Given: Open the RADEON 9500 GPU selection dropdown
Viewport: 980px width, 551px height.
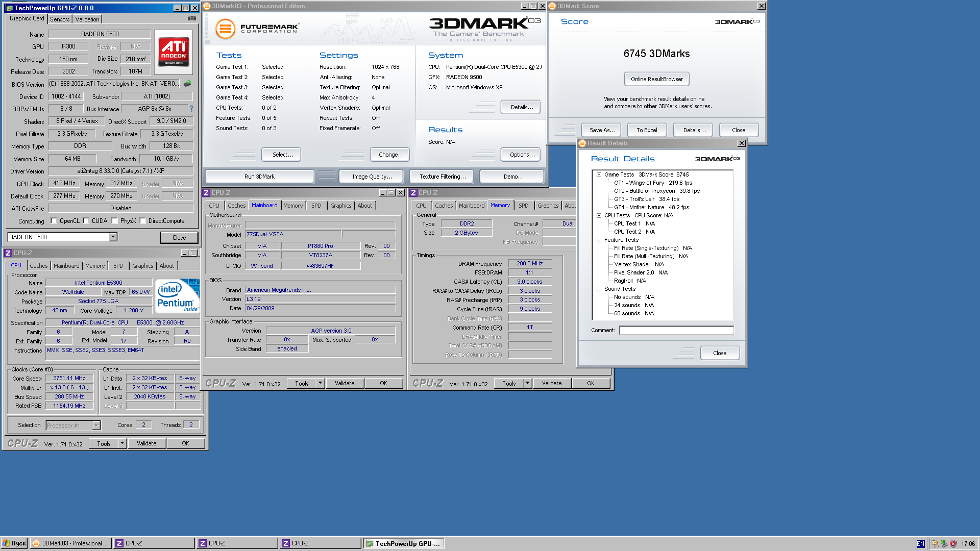Looking at the screenshot, I should pos(113,237).
